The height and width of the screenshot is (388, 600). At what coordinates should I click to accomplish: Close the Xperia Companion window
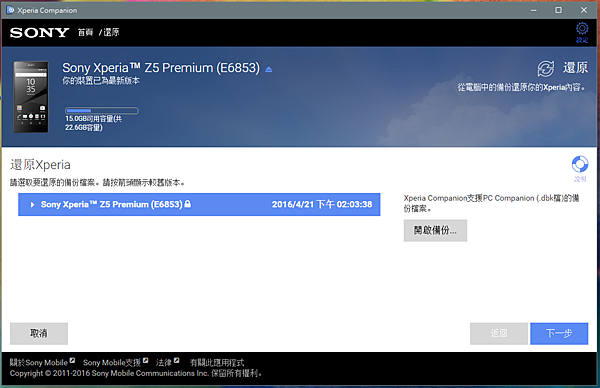tap(584, 10)
